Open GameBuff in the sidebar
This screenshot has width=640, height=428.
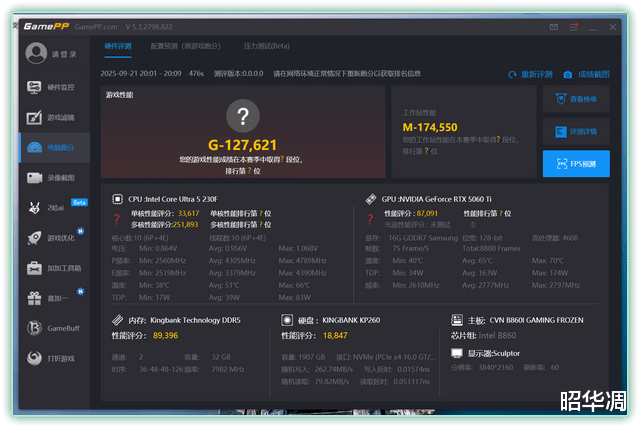click(54, 328)
